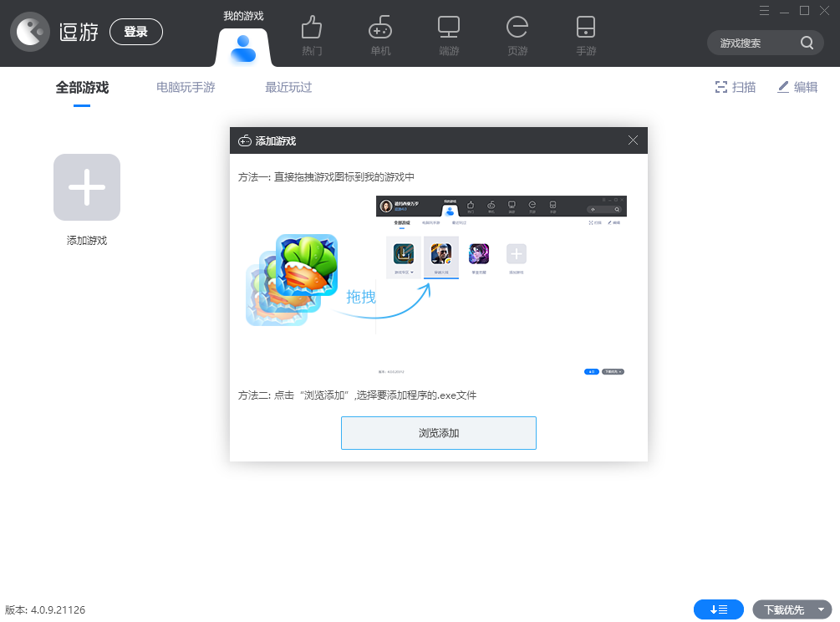This screenshot has width=840, height=622.
Task: Open the 最近玩过 recently played tab
Action: tap(288, 87)
